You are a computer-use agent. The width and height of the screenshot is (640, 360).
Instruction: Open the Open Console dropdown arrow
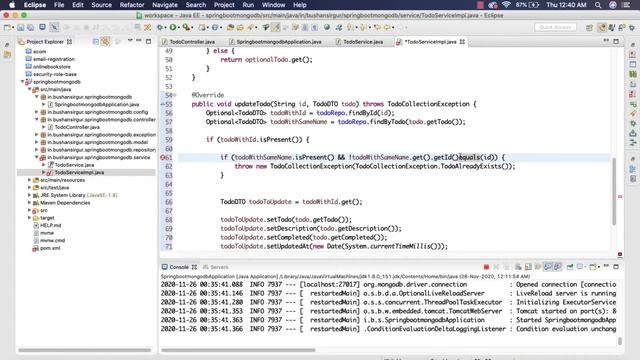599,267
